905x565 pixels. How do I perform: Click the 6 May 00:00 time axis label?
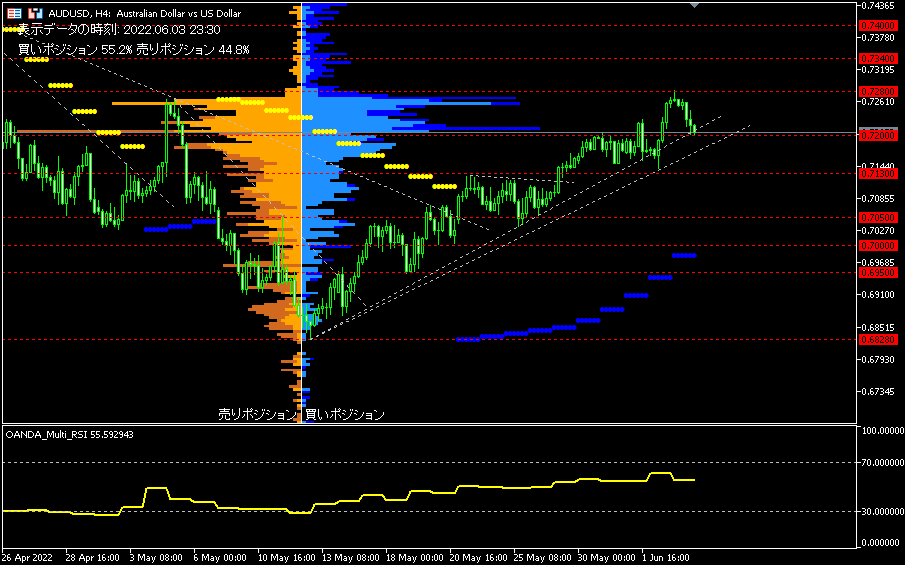point(220,557)
